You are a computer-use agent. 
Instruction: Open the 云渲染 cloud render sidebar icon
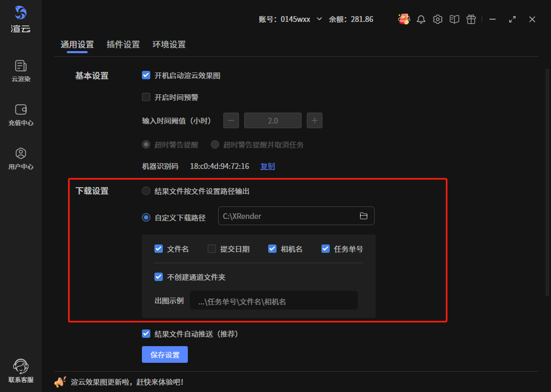pyautogui.click(x=21, y=71)
